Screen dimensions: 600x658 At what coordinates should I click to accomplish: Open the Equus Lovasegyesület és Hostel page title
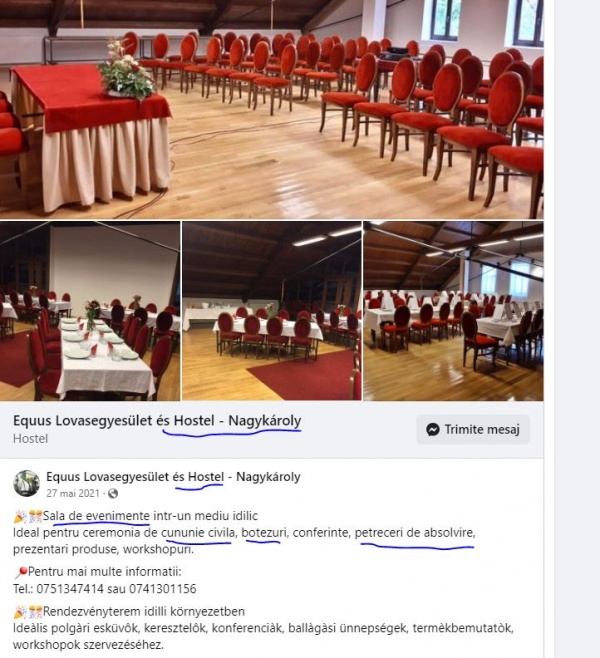pyautogui.click(x=157, y=420)
